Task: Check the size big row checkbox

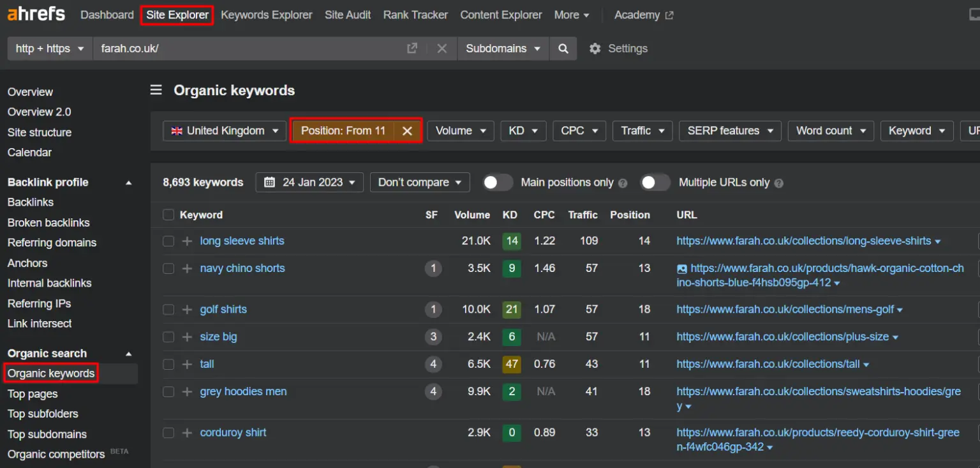Action: click(168, 337)
